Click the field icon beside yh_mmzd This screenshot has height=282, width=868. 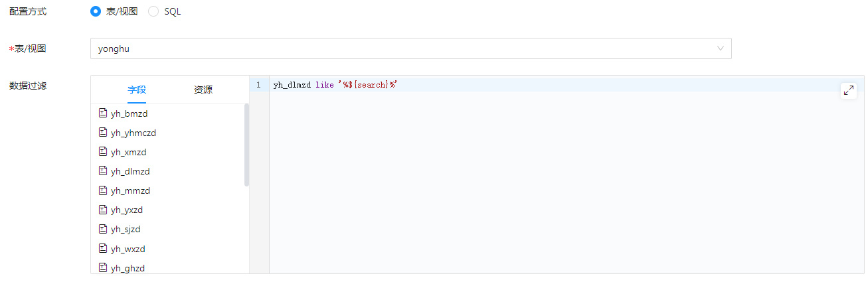(103, 190)
